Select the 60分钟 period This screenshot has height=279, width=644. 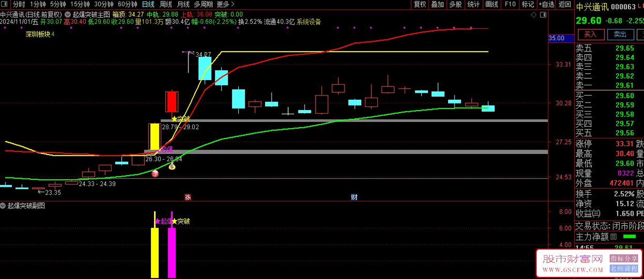coord(127,4)
